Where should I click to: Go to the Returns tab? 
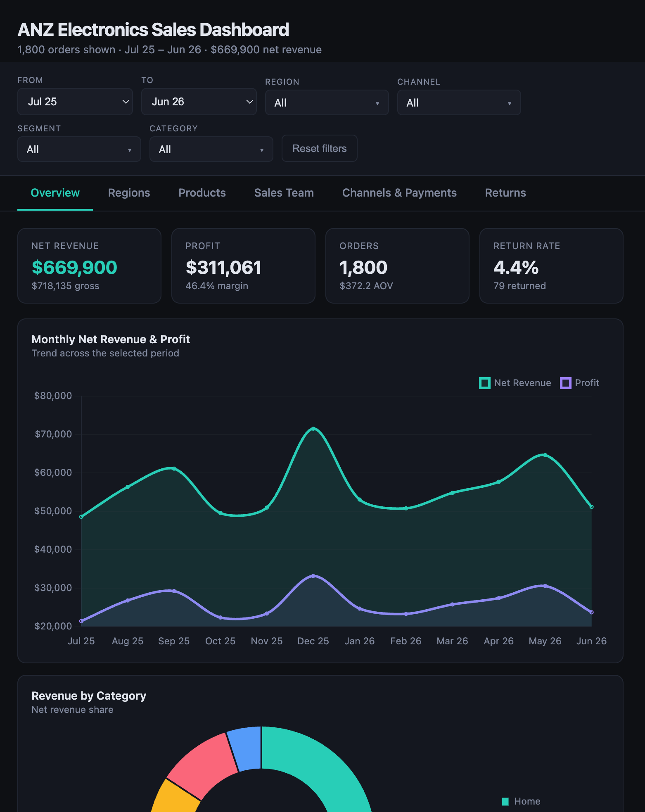505,193
